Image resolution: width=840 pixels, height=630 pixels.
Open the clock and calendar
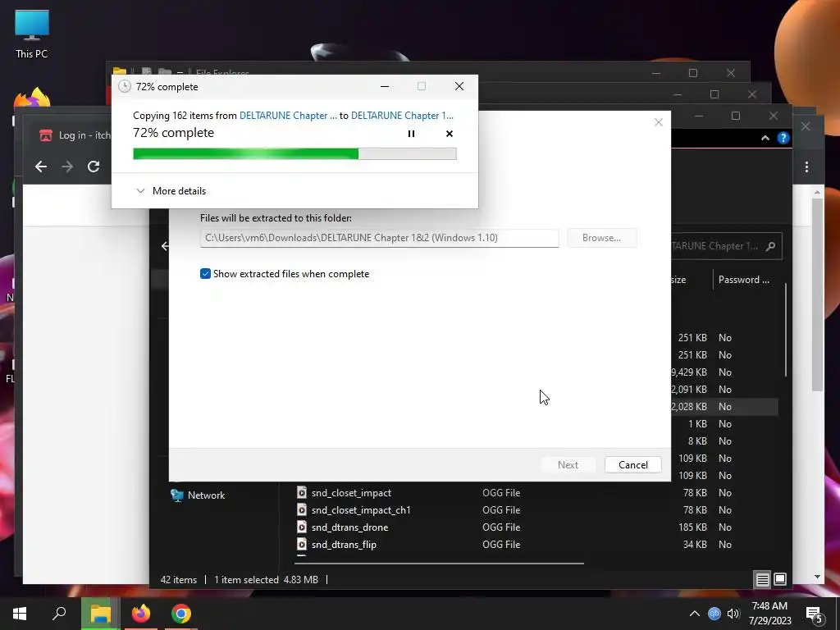tap(769, 614)
